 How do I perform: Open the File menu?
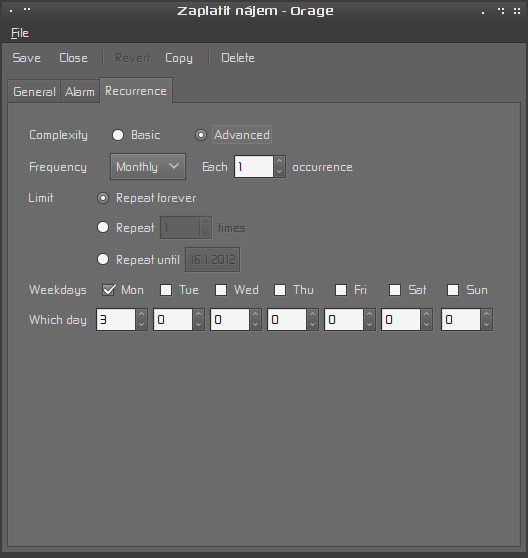click(20, 33)
